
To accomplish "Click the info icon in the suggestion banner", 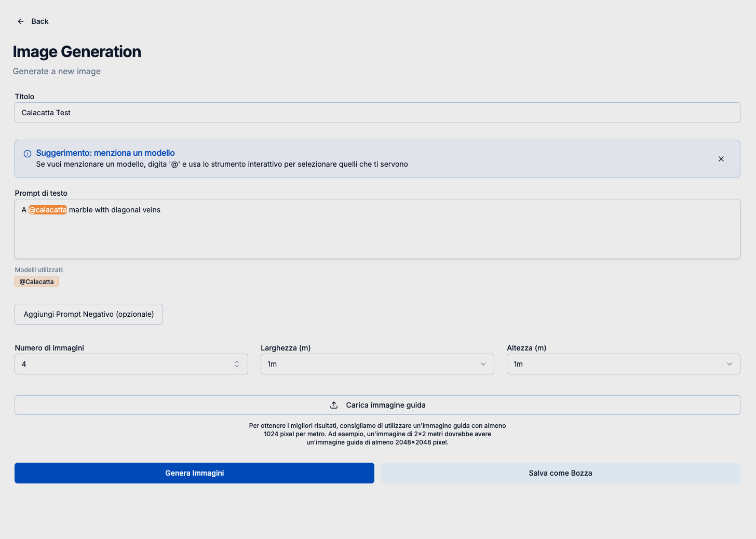I will coord(28,154).
